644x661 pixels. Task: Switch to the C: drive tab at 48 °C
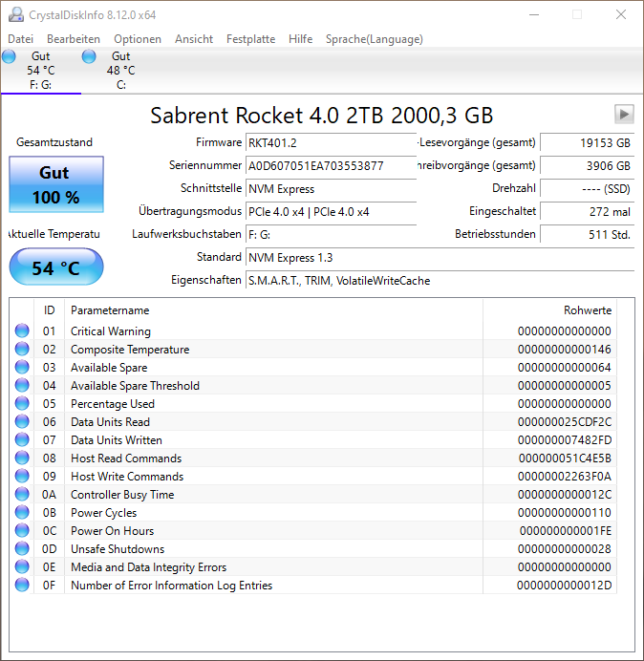point(121,71)
